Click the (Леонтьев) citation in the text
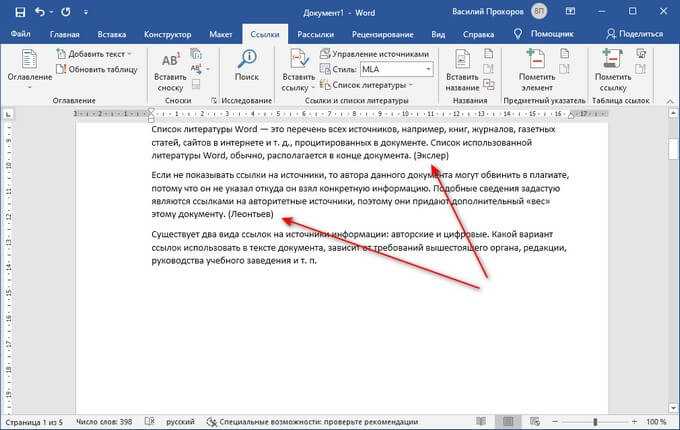Image resolution: width=680 pixels, height=430 pixels. click(251, 214)
